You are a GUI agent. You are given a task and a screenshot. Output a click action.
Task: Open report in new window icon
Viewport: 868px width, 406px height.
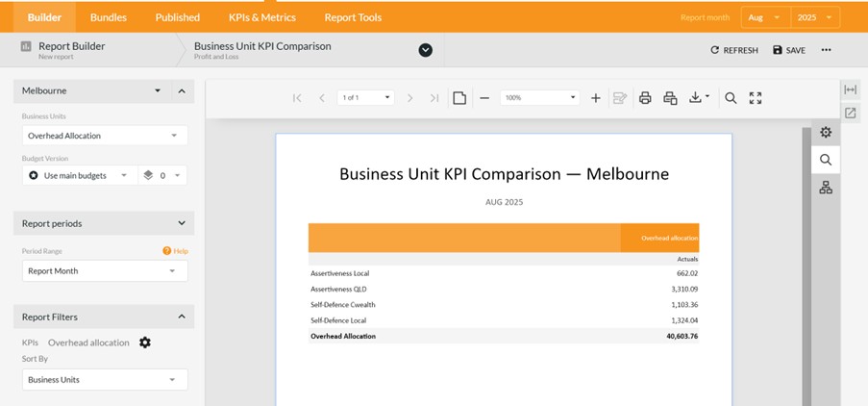point(851,114)
